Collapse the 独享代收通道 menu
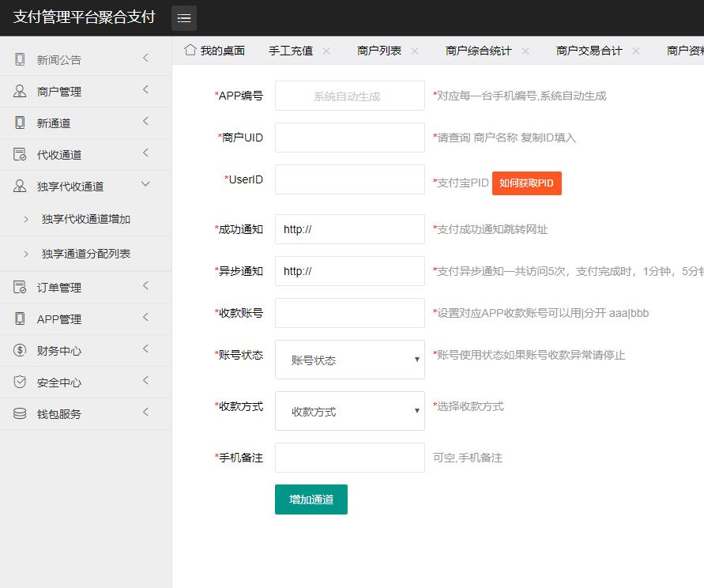704x588 pixels. [145, 184]
